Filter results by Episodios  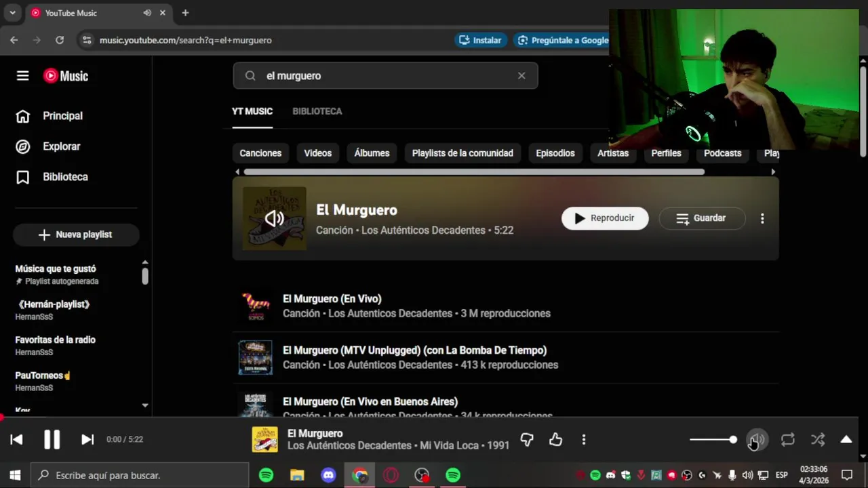555,153
